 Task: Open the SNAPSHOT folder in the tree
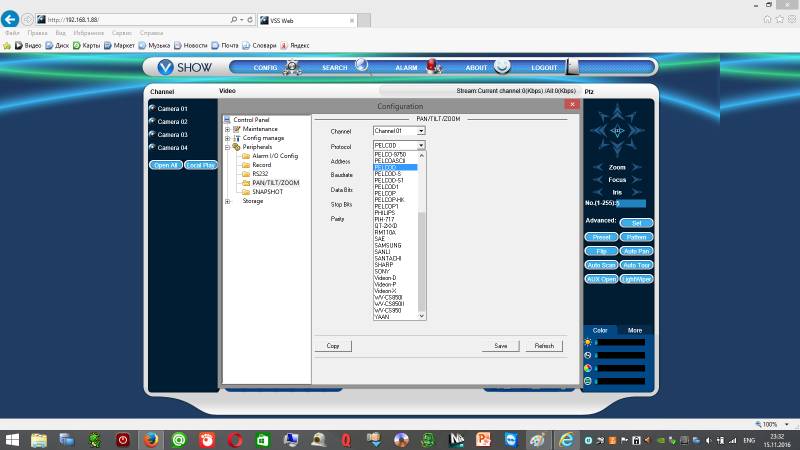point(267,192)
